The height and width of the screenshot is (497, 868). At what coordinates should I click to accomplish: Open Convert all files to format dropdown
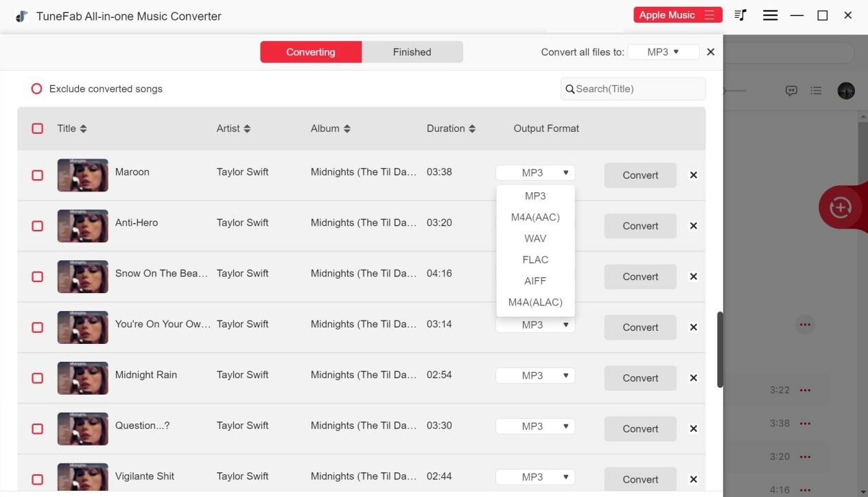coord(663,51)
